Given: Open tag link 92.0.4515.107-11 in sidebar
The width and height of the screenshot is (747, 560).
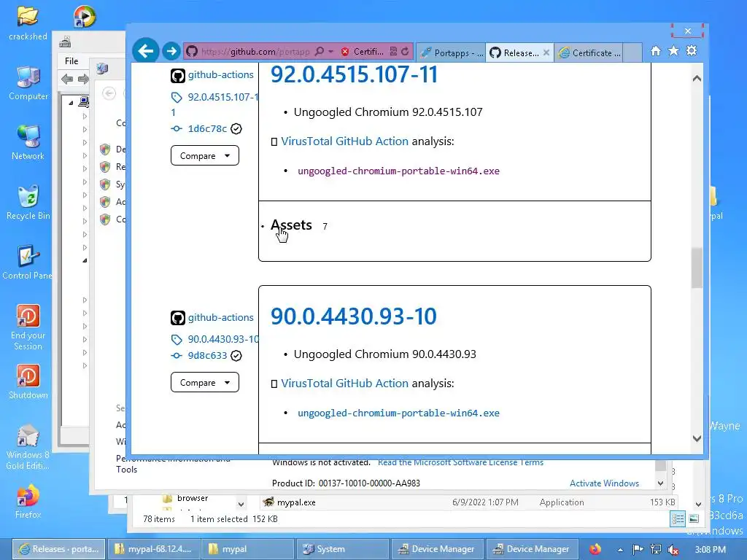Looking at the screenshot, I should click(223, 97).
